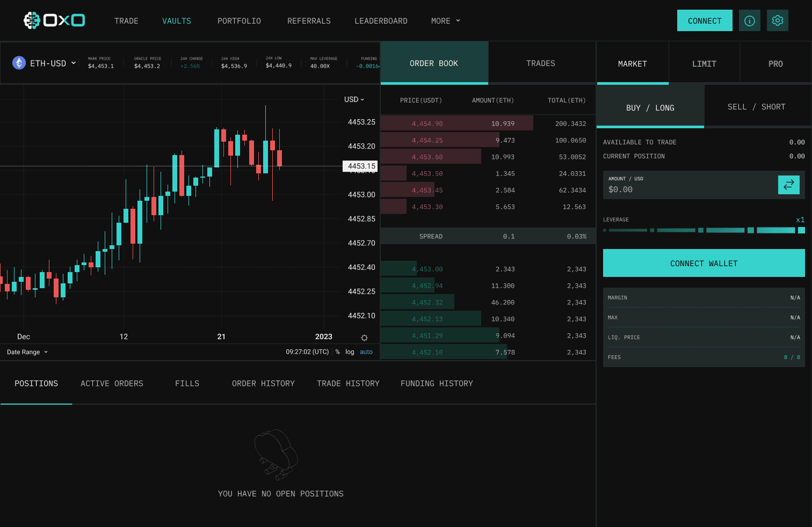Click the CONNECT WALLET button

[x=704, y=263]
